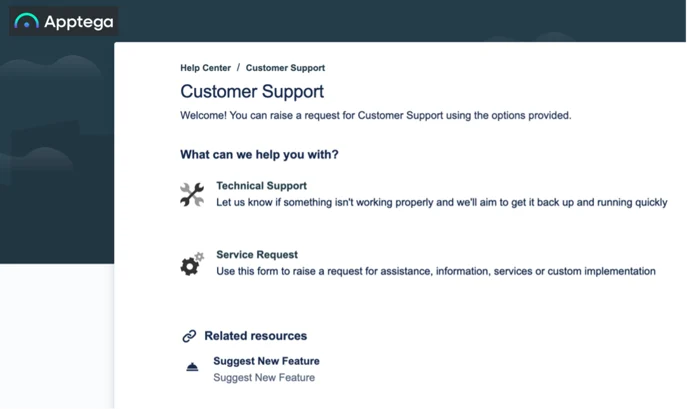Click the slash separator in the breadcrumb
The width and height of the screenshot is (688, 410).
pos(238,68)
